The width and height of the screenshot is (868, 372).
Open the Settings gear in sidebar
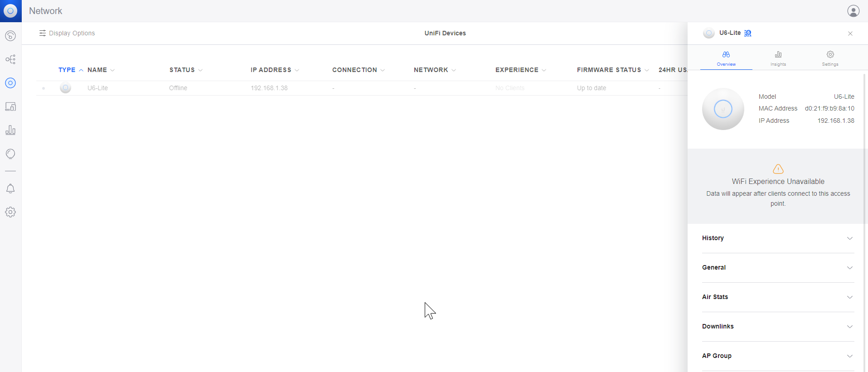10,212
